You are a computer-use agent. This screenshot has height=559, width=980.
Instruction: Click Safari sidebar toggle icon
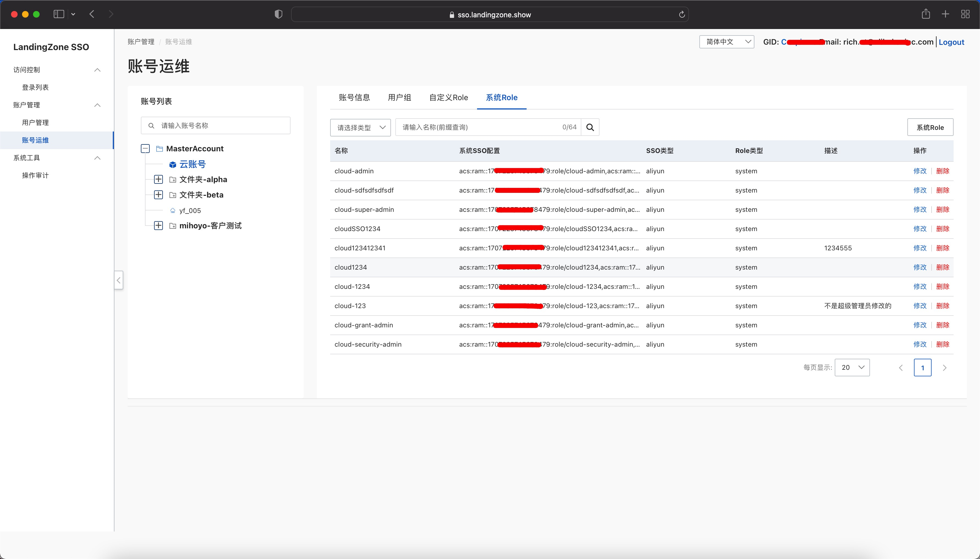click(x=59, y=14)
